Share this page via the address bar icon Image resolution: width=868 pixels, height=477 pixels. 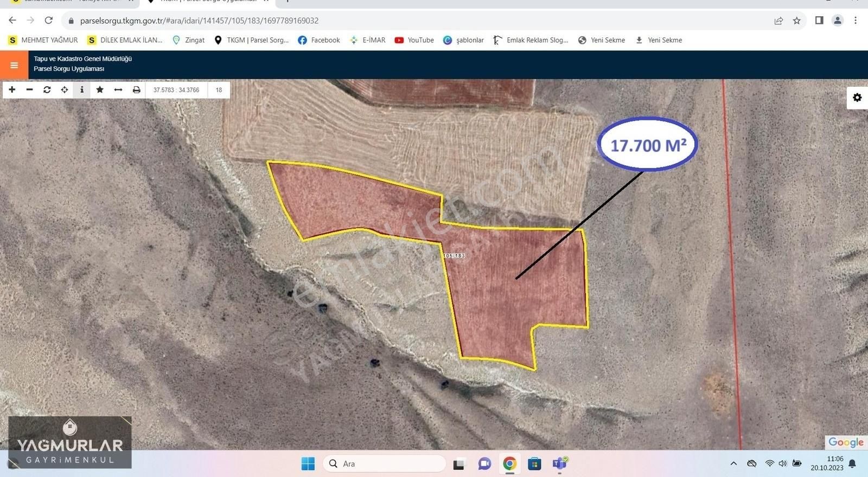pos(778,21)
